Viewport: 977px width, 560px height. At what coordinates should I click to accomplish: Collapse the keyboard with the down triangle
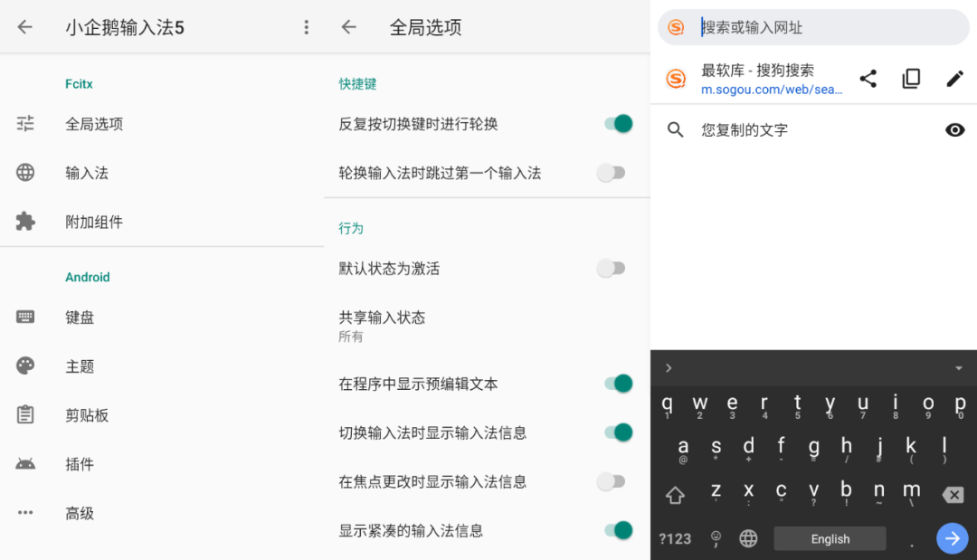point(958,368)
